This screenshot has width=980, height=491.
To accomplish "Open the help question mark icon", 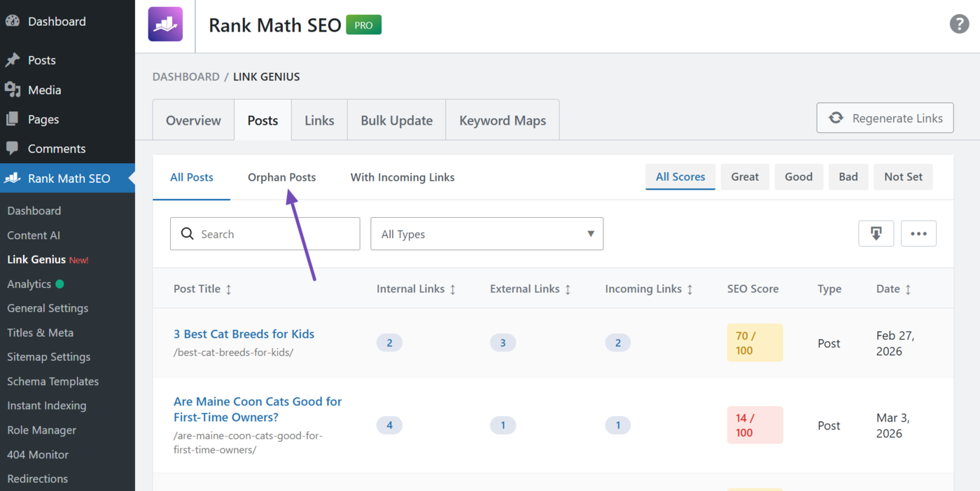I will tap(958, 24).
